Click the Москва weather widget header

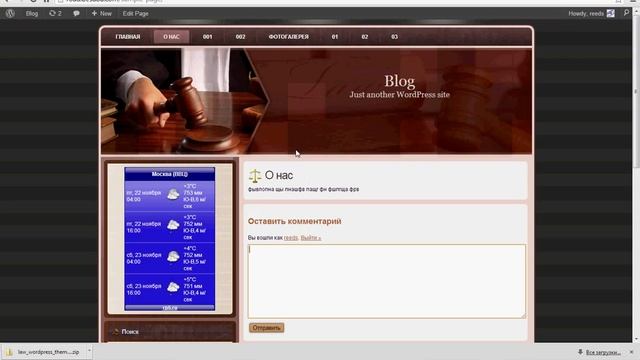(x=169, y=174)
